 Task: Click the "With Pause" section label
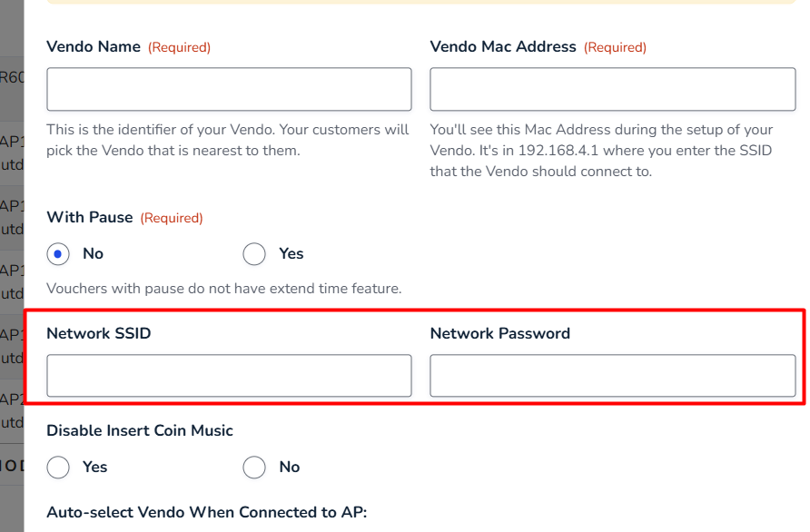point(90,218)
